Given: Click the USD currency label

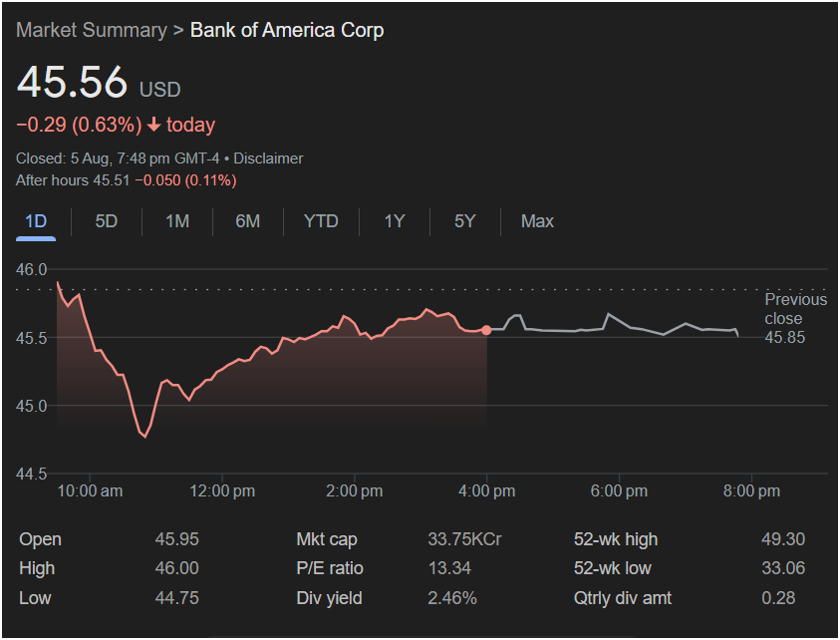Looking at the screenshot, I should point(160,90).
